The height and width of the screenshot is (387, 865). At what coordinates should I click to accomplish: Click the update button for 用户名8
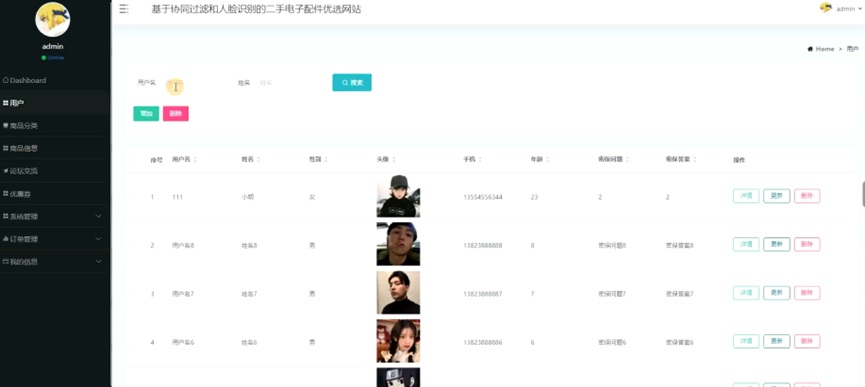tap(777, 245)
